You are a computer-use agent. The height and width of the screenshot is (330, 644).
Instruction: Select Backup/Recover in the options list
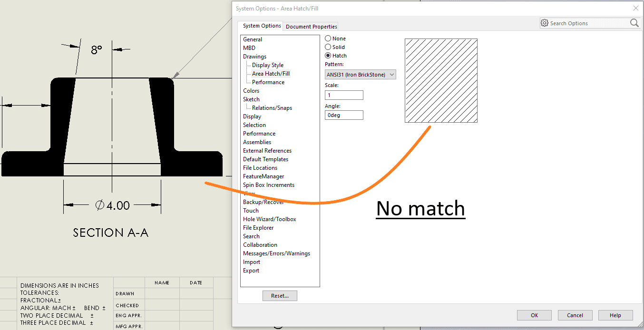263,202
